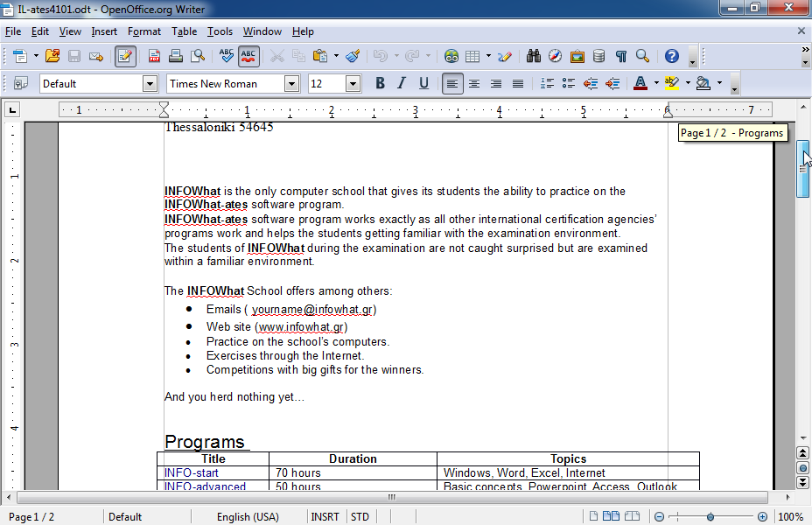The image size is (812, 525).
Task: Set Justified paragraph alignment
Action: point(518,83)
